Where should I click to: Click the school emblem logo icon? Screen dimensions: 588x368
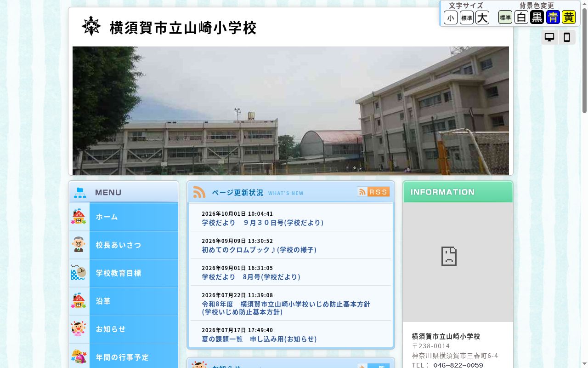tap(91, 26)
